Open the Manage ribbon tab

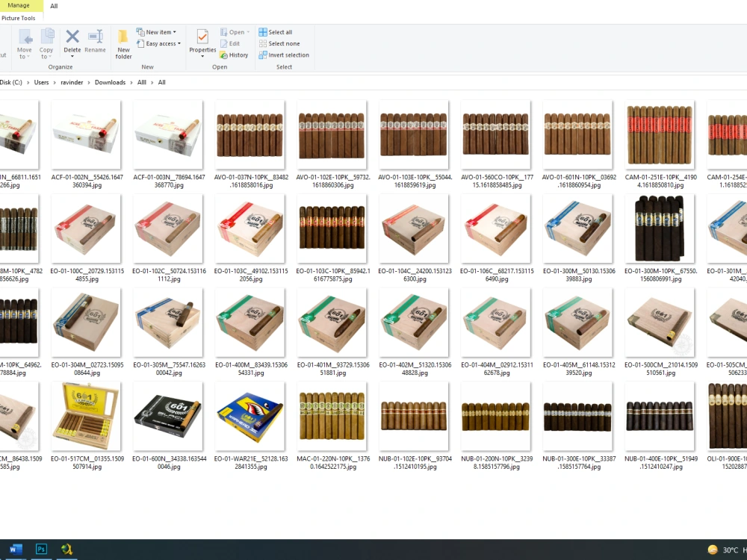pyautogui.click(x=19, y=5)
